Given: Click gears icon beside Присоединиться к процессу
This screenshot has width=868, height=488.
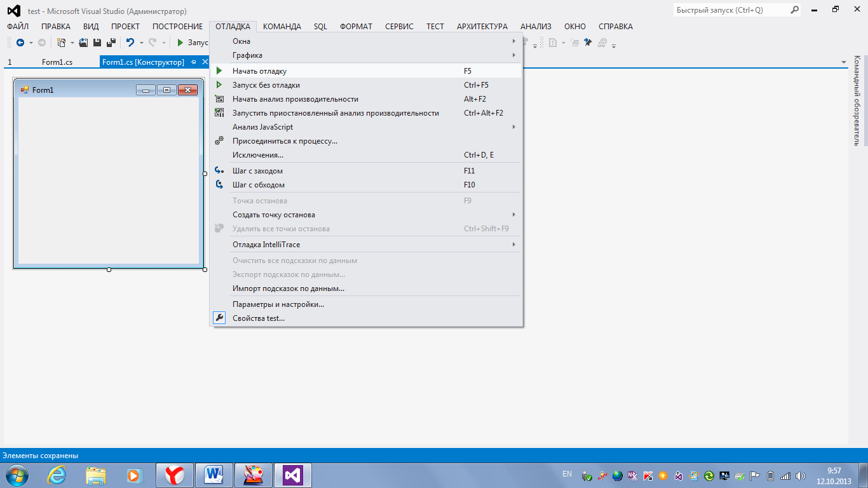Looking at the screenshot, I should pyautogui.click(x=219, y=140).
